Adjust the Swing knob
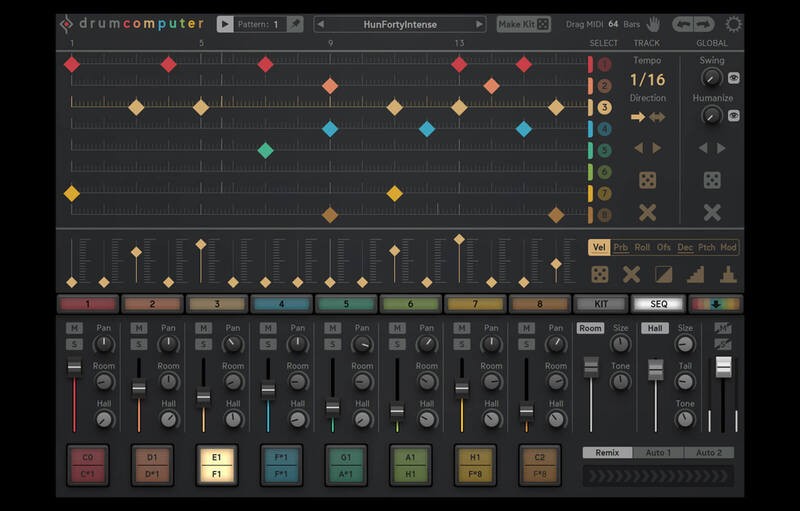The image size is (800, 511). tap(711, 78)
